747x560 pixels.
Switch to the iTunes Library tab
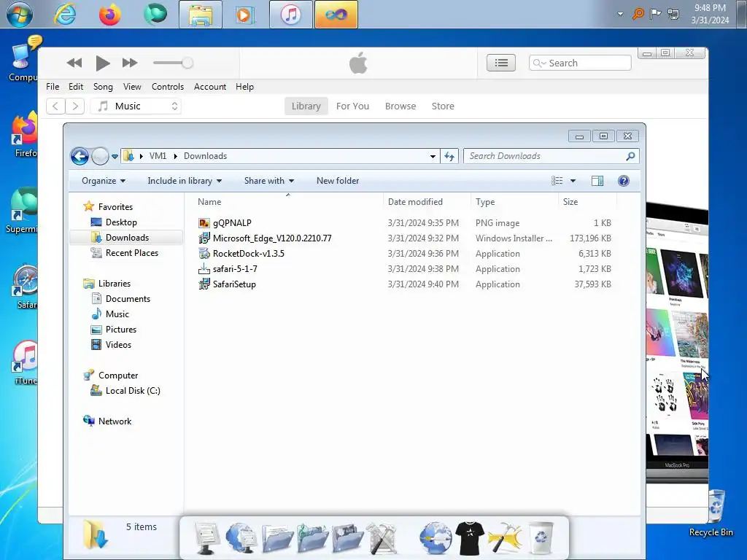point(306,106)
